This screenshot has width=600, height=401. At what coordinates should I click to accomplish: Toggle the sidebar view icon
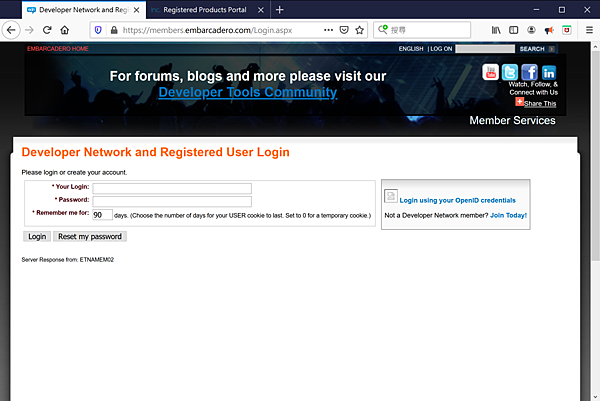514,30
